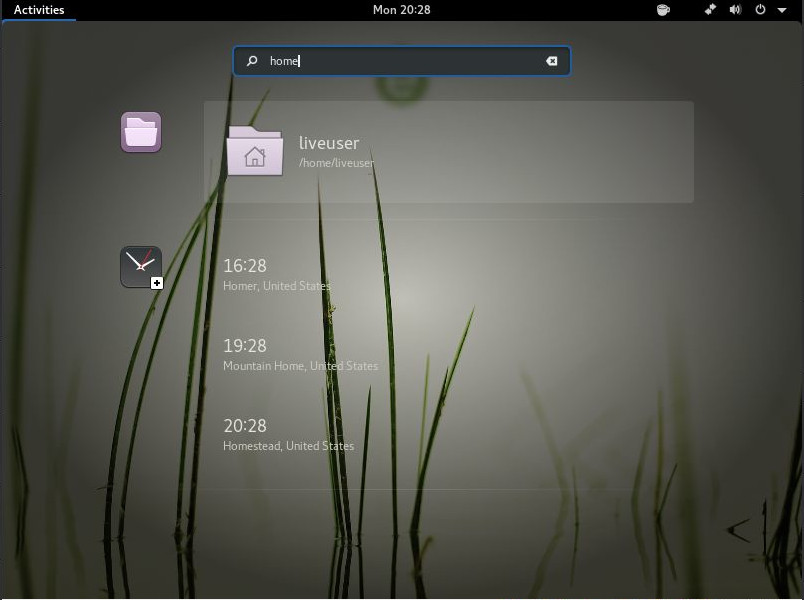804x600 pixels.
Task: Click the /home/liveuser path text
Action: pyautogui.click(x=336, y=163)
